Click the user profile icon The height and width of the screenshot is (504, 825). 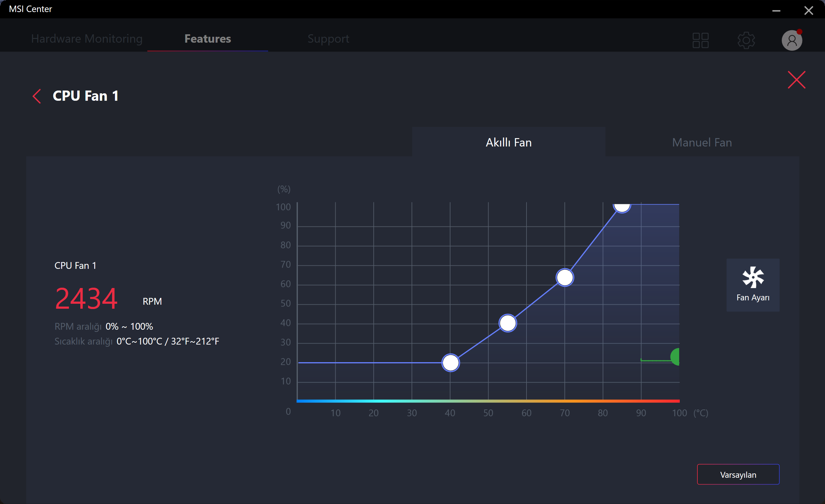[x=792, y=40]
